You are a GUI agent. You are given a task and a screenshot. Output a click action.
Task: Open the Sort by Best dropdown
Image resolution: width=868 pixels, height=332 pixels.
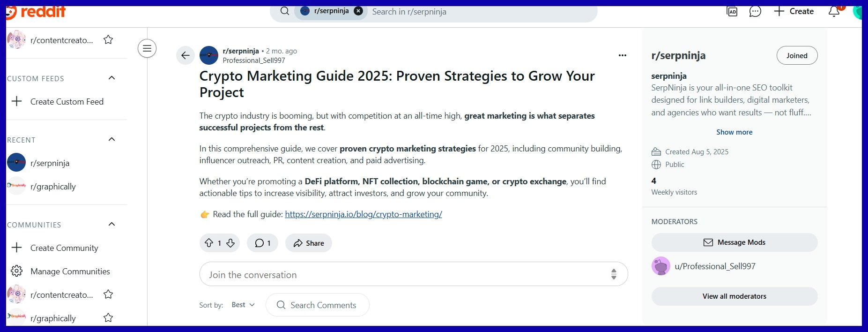coord(243,305)
